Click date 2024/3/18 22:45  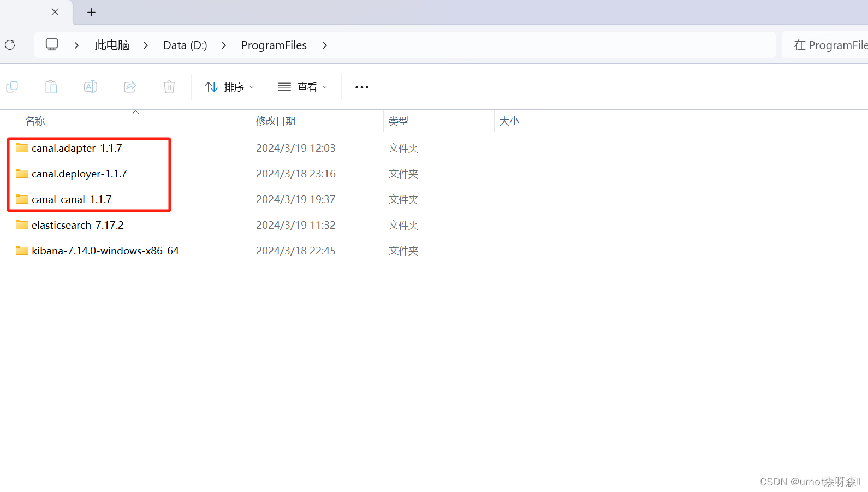(296, 251)
